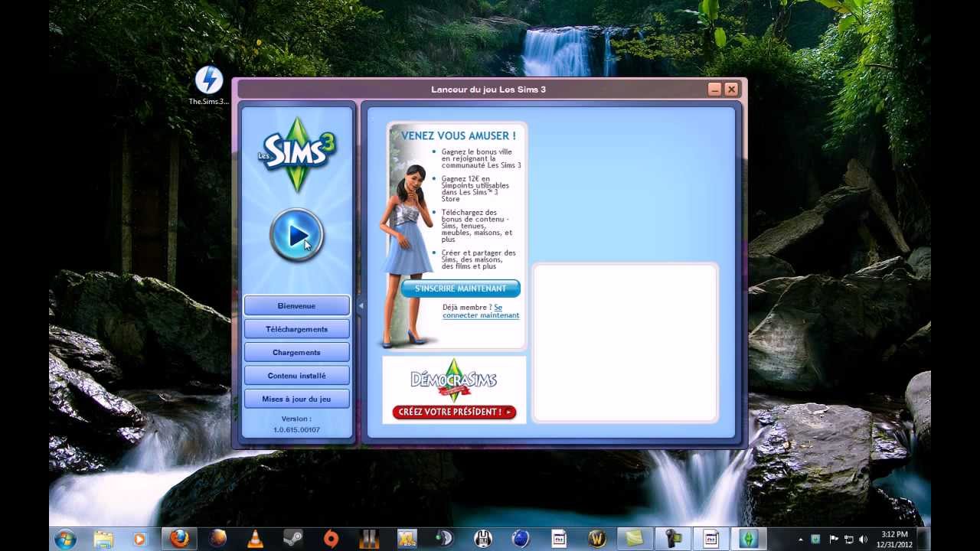Open Firefox from the taskbar

point(179,539)
